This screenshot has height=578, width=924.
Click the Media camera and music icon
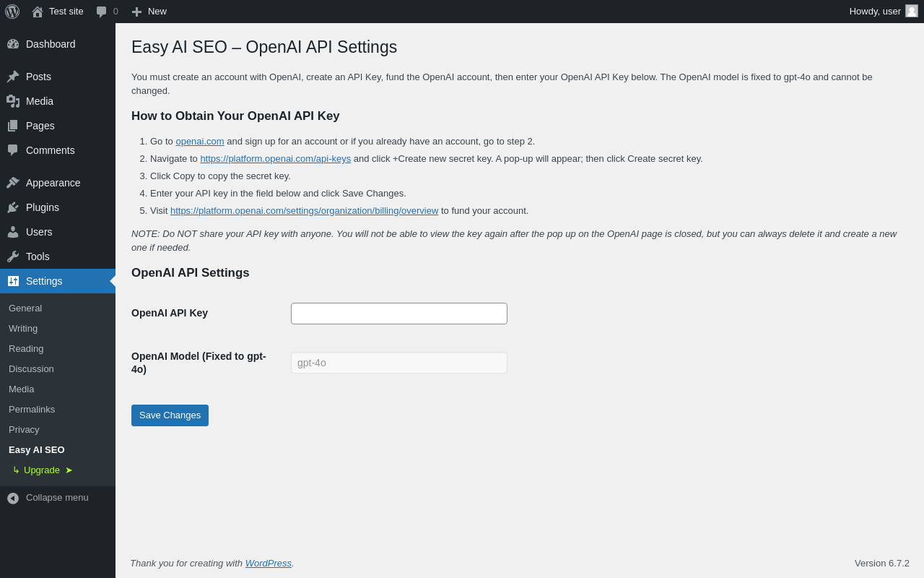click(13, 101)
